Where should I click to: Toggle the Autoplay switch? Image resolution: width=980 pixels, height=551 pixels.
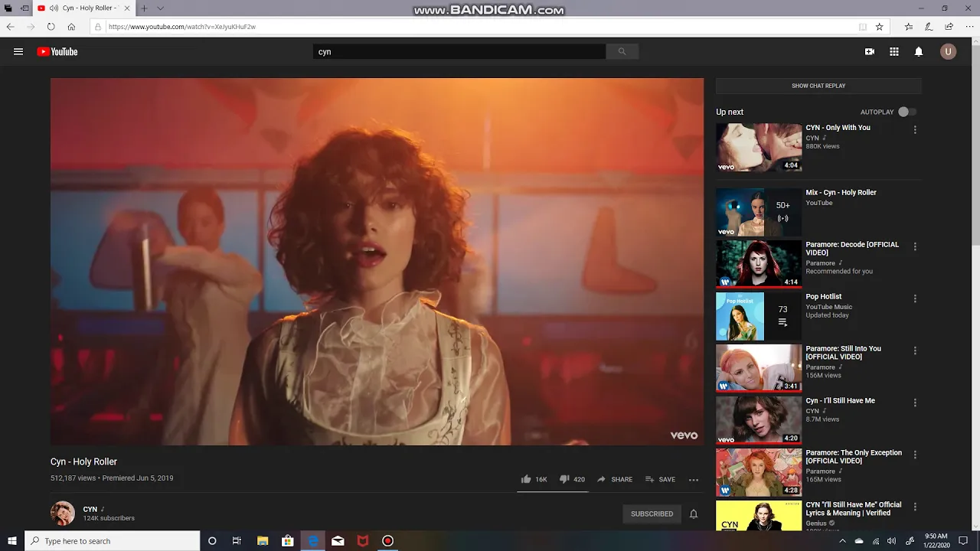[906, 112]
